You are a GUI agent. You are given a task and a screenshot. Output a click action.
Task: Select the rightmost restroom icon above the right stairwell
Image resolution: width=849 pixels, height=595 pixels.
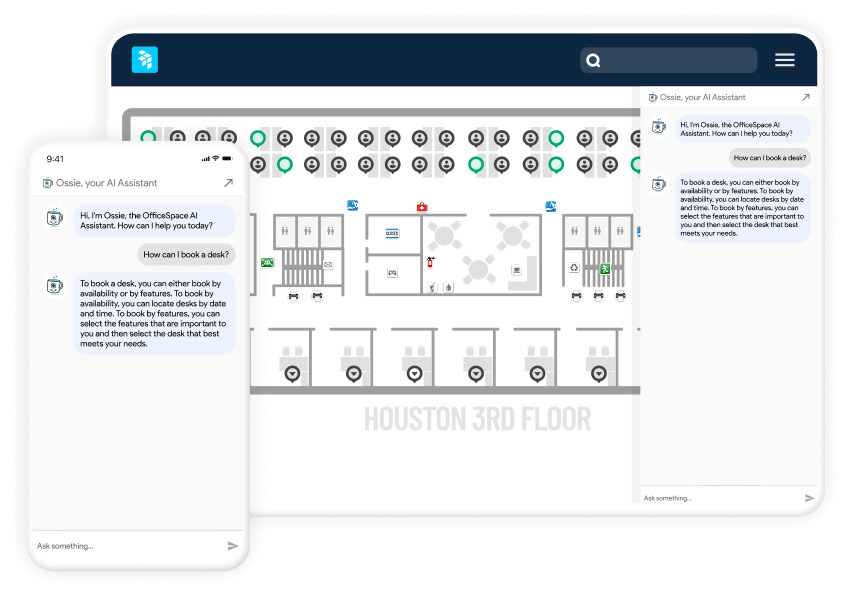click(x=620, y=231)
